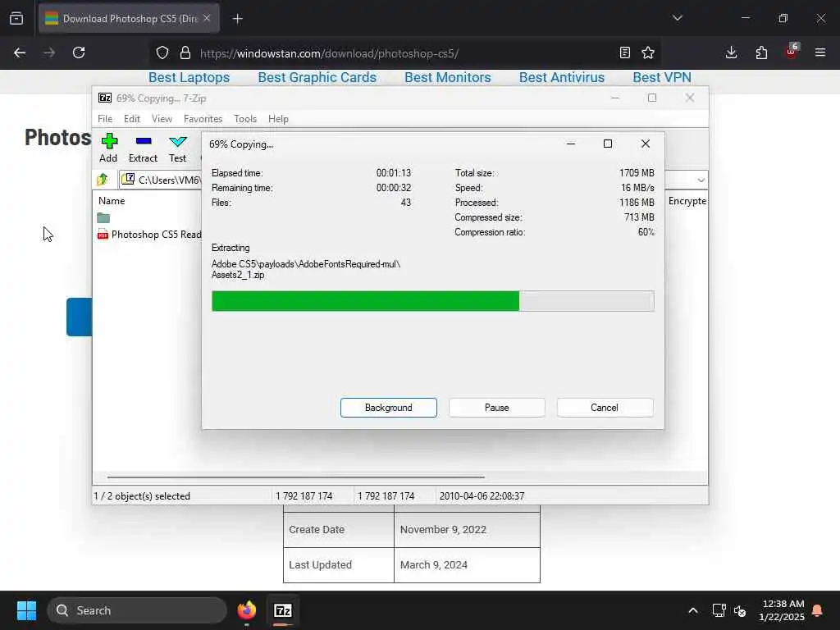
Task: Select the parent folder item in file list
Action: (103, 218)
